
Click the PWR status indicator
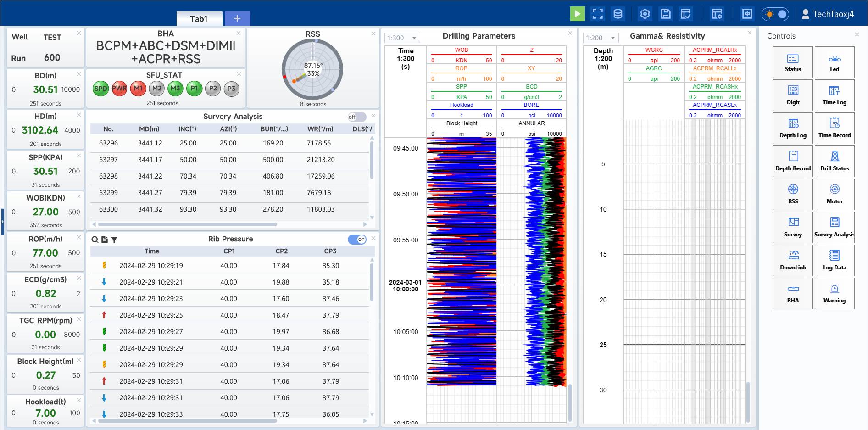(119, 89)
